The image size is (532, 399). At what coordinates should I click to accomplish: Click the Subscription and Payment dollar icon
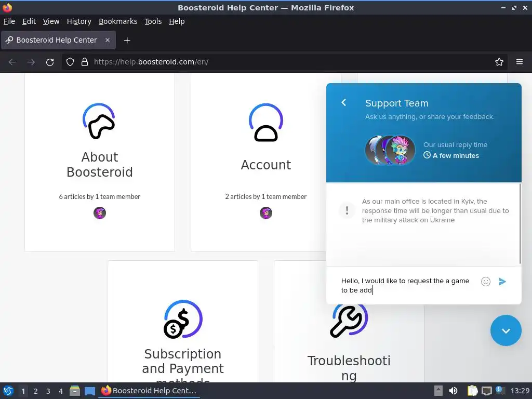(183, 319)
